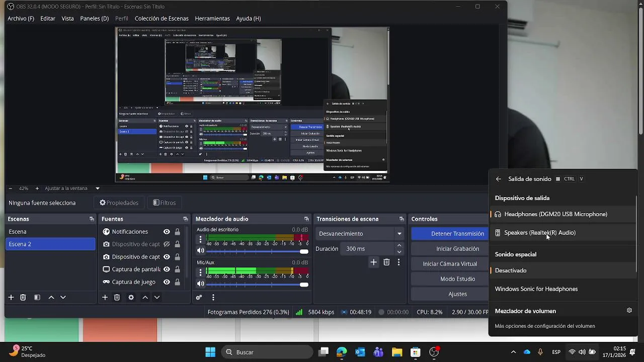This screenshot has width=644, height=362.
Task: Select Speakers (Realtek(R) Audio) output
Action: tap(562, 233)
